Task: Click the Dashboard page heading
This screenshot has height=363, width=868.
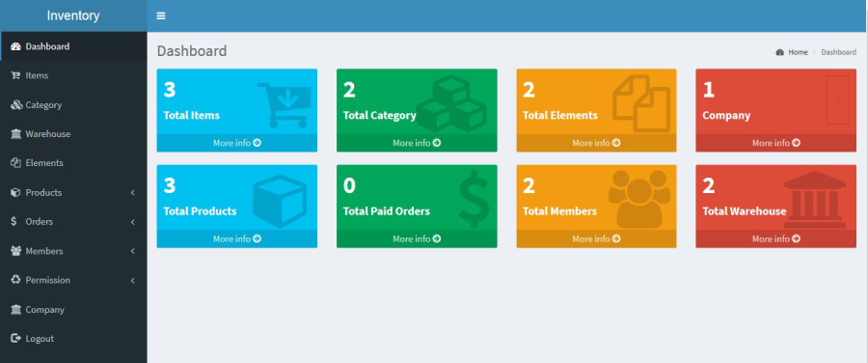Action: [x=192, y=51]
